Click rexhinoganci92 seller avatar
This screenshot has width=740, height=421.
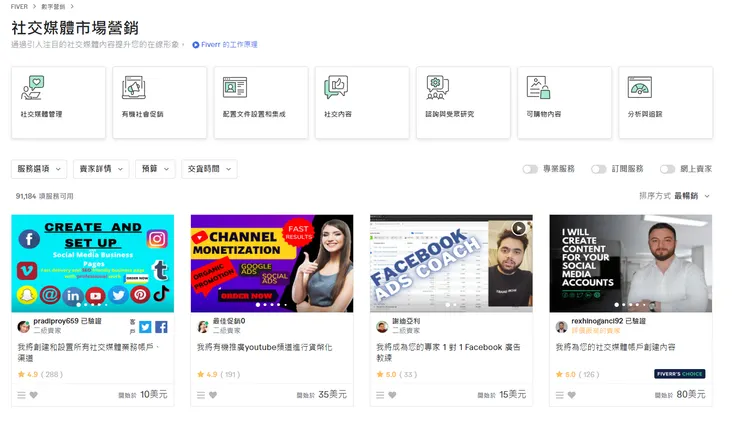562,326
